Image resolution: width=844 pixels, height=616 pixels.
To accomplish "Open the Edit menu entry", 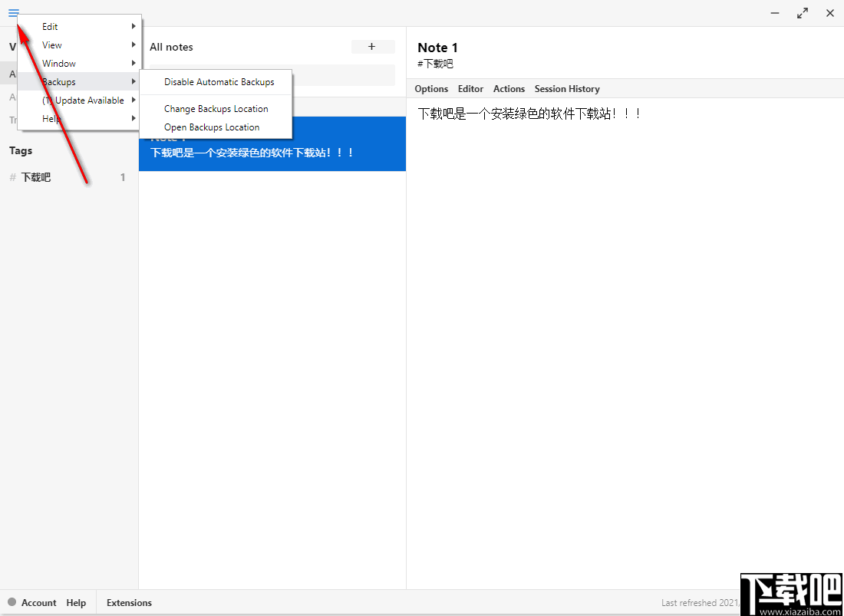I will tap(50, 26).
